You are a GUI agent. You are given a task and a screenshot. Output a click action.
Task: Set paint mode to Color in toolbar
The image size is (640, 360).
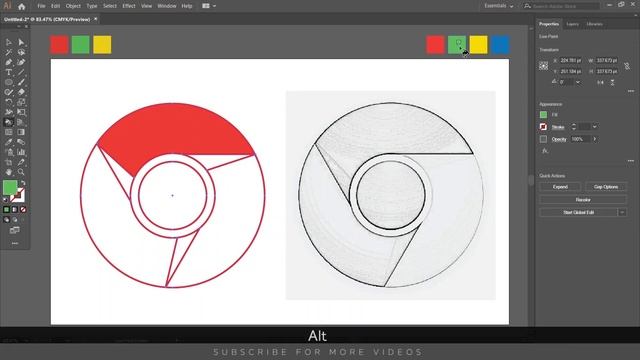(6, 209)
